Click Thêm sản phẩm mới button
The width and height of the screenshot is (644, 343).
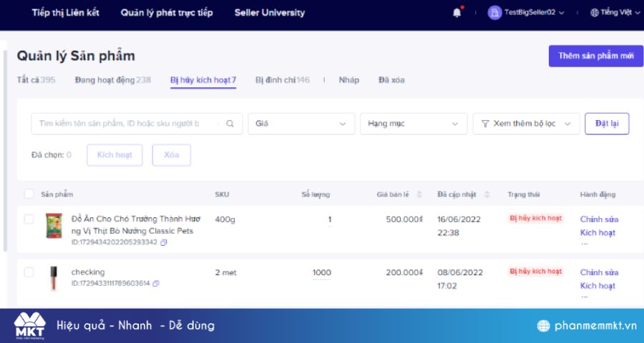click(x=596, y=56)
